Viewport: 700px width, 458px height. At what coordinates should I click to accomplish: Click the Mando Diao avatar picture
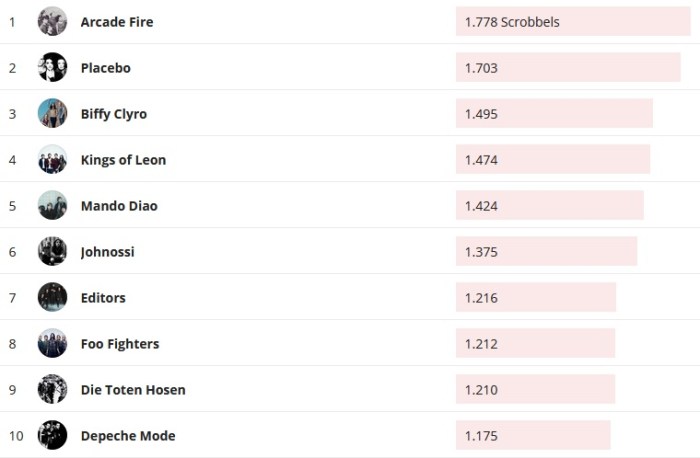(x=52, y=205)
